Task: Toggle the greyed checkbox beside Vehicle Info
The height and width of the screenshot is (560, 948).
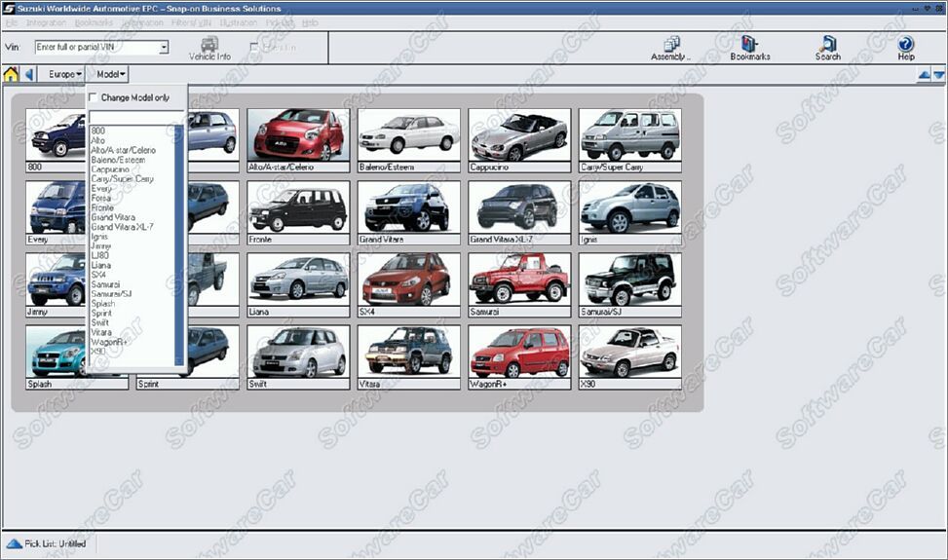Action: click(x=254, y=47)
